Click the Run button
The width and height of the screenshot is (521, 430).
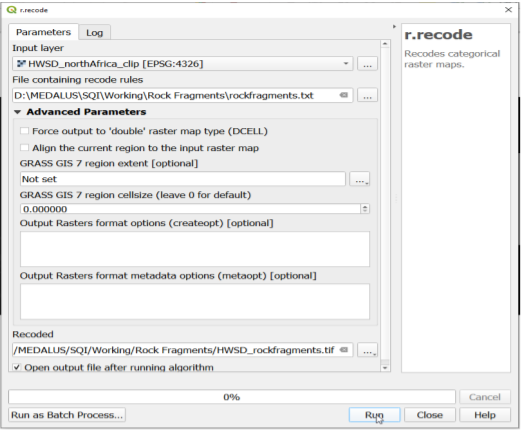coord(374,415)
